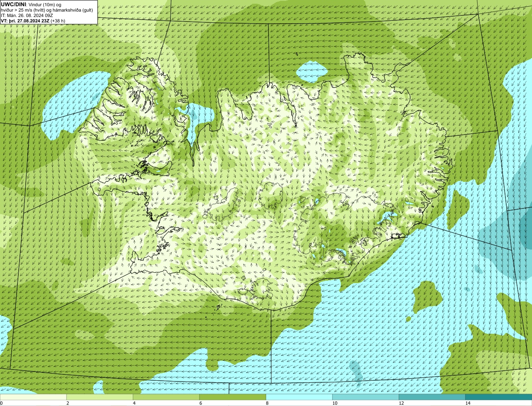Click the scale label '14'
This screenshot has height=406, width=532.
pyautogui.click(x=468, y=403)
